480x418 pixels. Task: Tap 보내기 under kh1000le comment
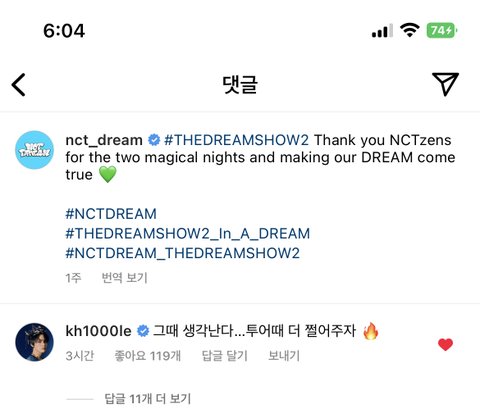(x=284, y=356)
